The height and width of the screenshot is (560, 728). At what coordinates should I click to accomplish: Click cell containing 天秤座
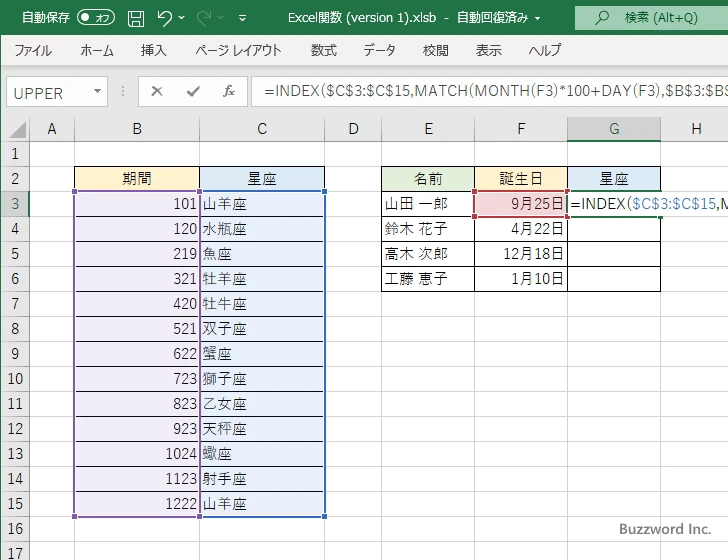tap(262, 429)
